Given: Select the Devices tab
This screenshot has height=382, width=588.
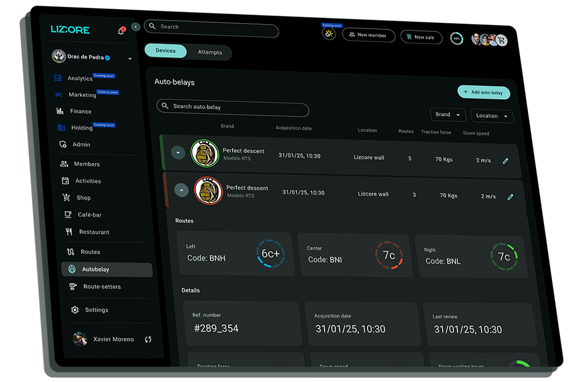Looking at the screenshot, I should pos(166,50).
